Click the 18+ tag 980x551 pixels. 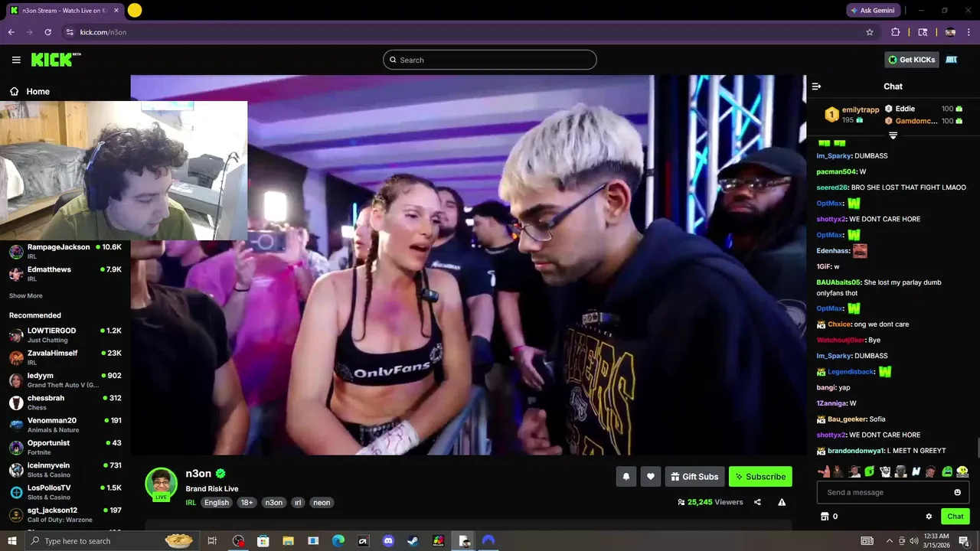tap(247, 503)
